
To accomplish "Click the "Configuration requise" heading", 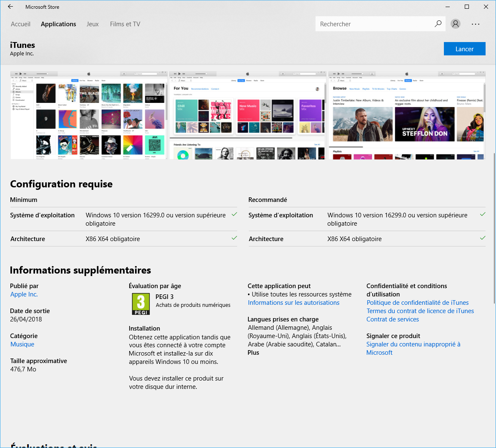I will click(61, 184).
